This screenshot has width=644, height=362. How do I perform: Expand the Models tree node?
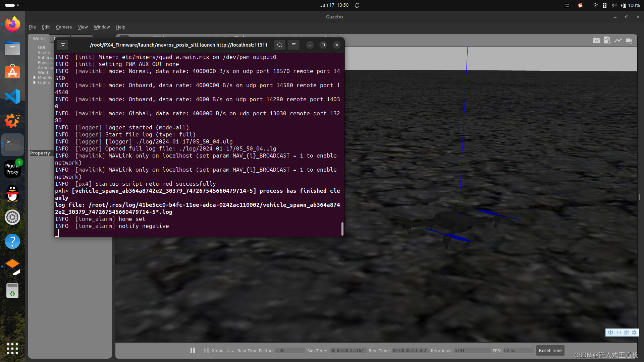(x=35, y=77)
